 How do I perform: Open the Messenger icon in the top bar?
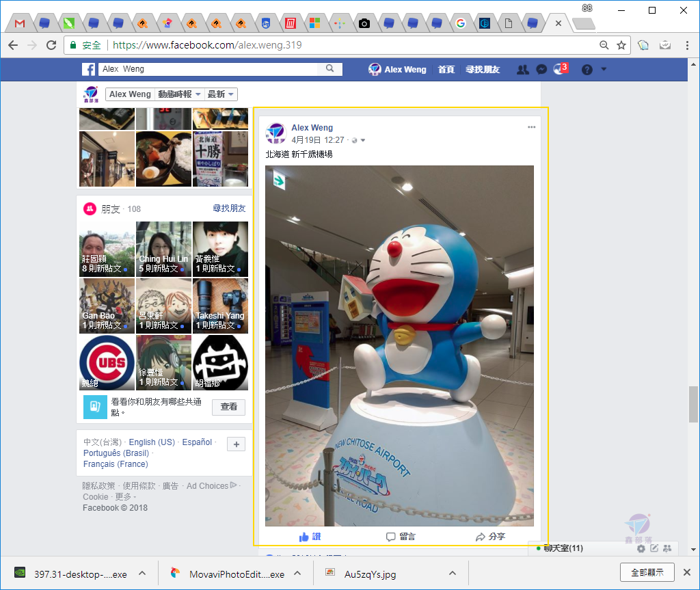click(x=541, y=70)
